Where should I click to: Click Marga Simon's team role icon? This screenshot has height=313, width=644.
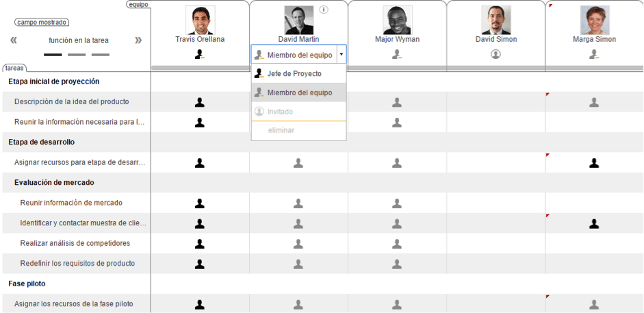(x=594, y=54)
